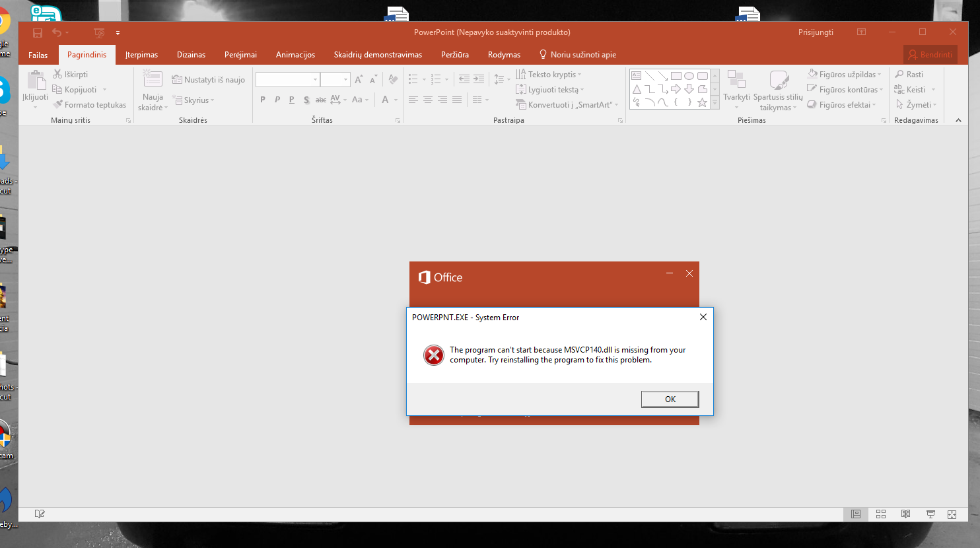
Task: Expand the shapes gallery more arrow
Action: pos(715,103)
